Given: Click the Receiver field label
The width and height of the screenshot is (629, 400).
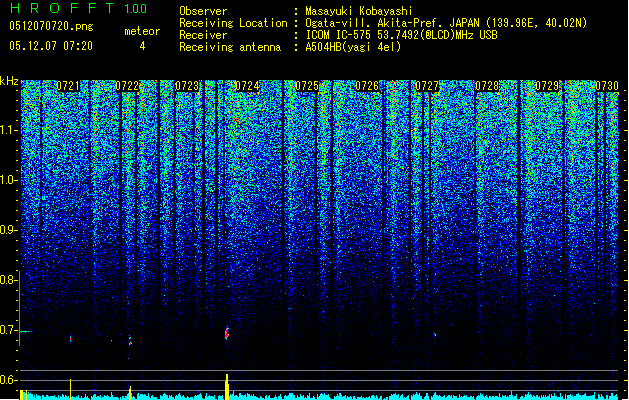Looking at the screenshot, I should tap(203, 35).
